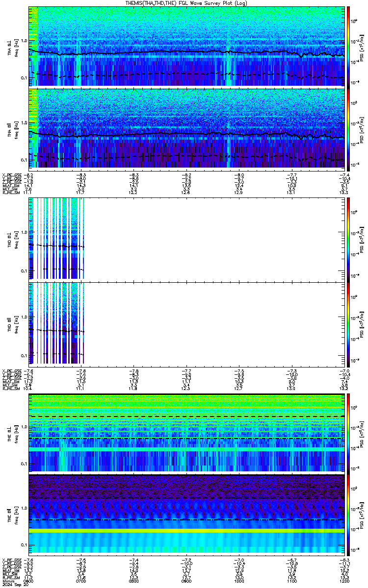Select the 'THE B∥' y-axis label
The image size is (368, 588).
(9, 515)
